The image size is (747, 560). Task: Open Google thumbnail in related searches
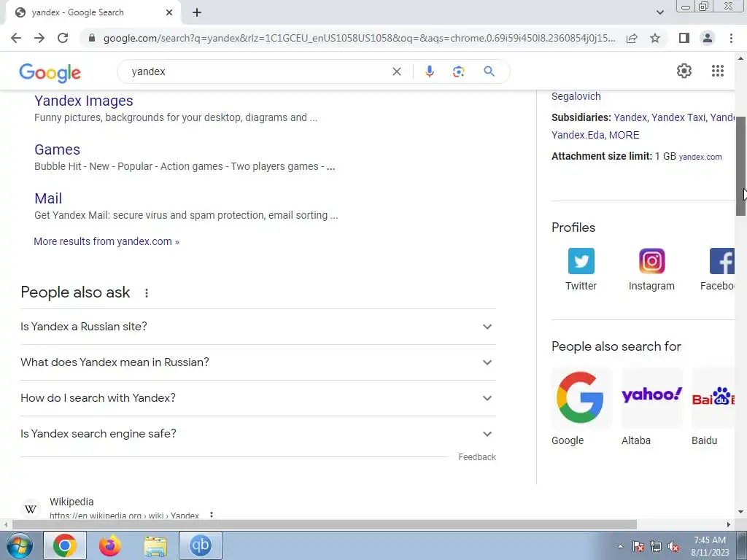point(581,397)
